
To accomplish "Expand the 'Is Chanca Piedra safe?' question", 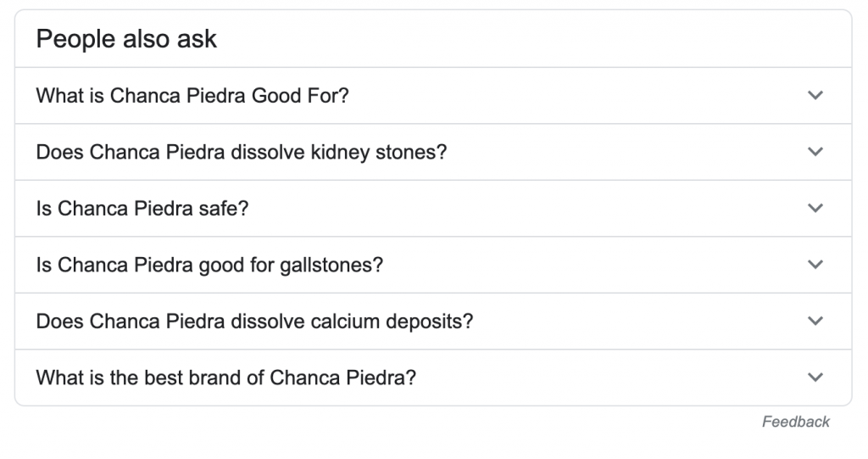I will click(x=433, y=209).
